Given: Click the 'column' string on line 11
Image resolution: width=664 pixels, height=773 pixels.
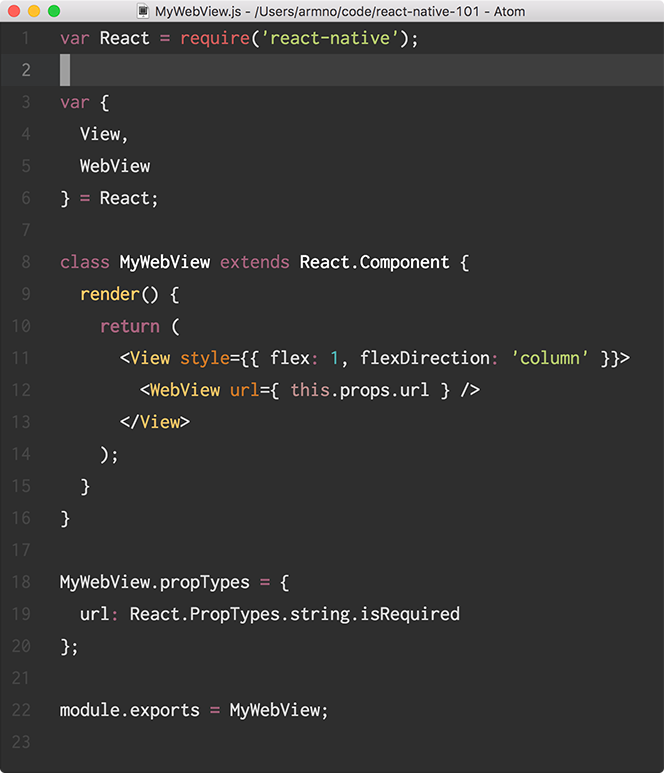Looking at the screenshot, I should (550, 358).
